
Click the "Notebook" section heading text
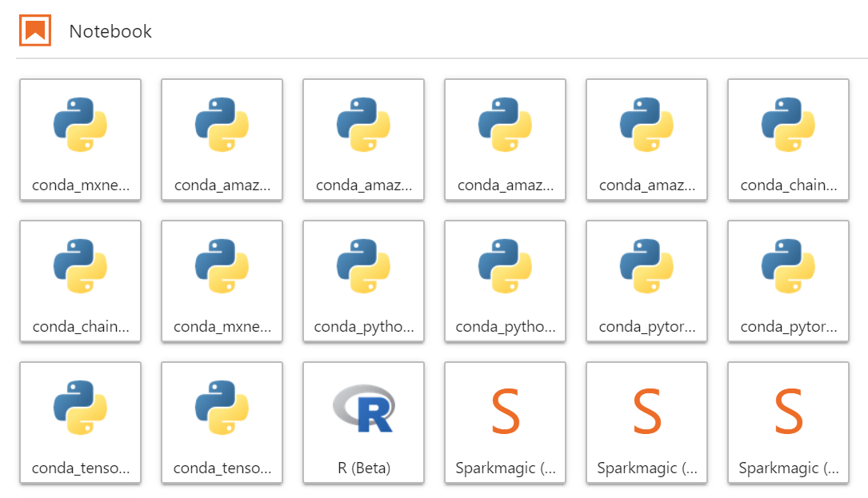pos(110,31)
